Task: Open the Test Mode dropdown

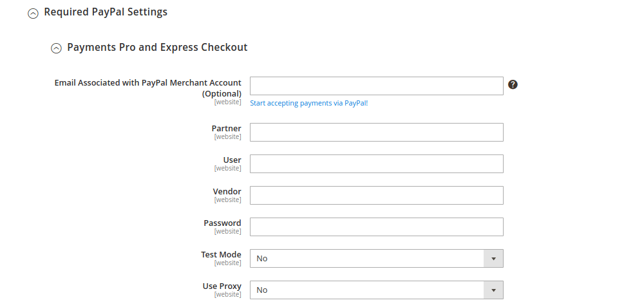Action: coord(376,258)
